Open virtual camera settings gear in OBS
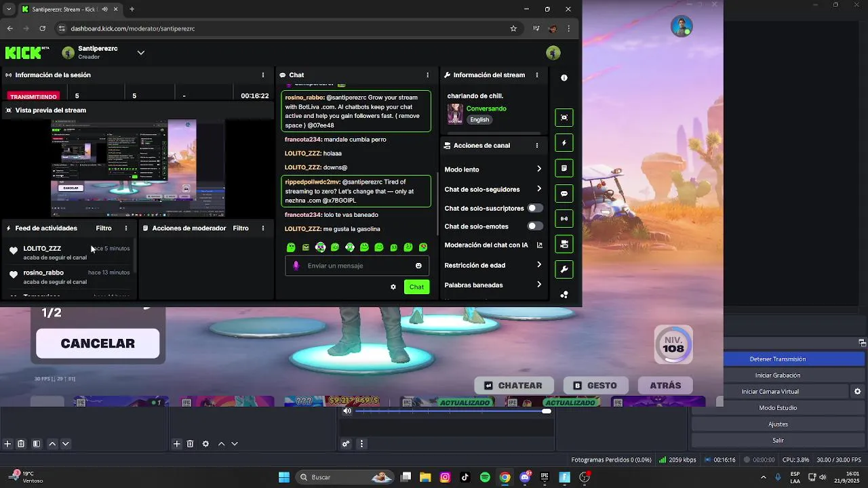The width and height of the screenshot is (868, 488). click(857, 392)
